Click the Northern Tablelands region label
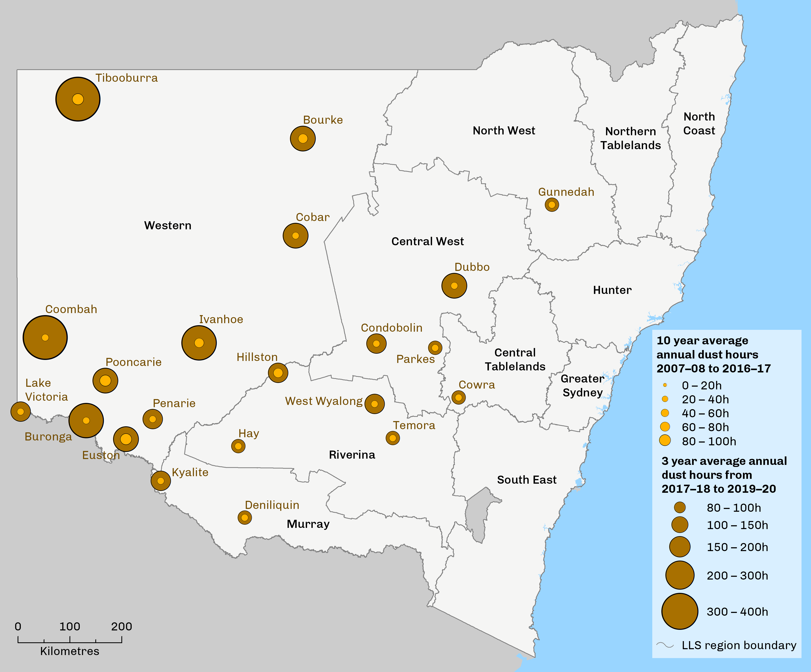Screen dimensions: 811x672 pos(631,138)
